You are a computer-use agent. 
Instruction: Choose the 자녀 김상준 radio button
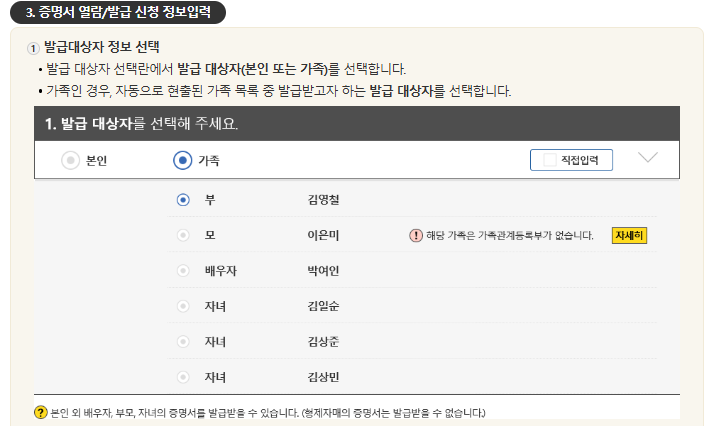pyautogui.click(x=183, y=342)
